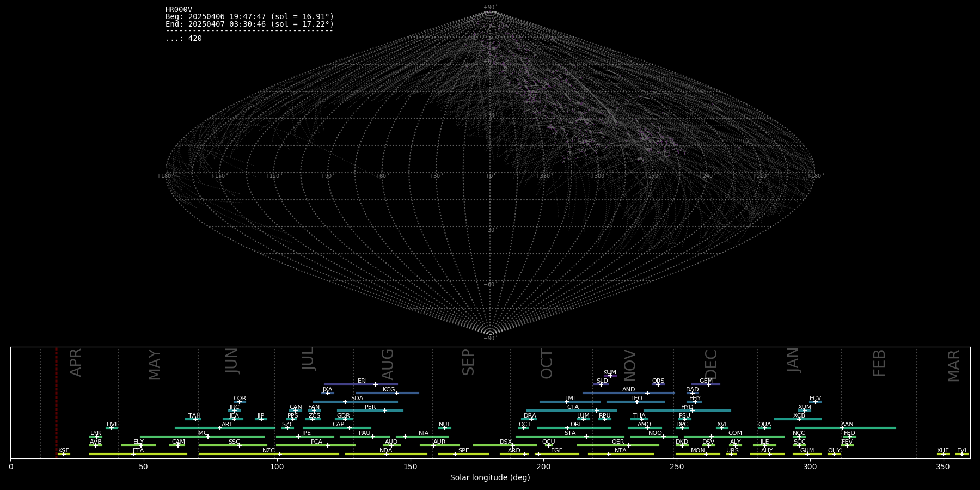Click the GUM shower label
Image resolution: width=980 pixels, height=490 pixels.
(807, 451)
